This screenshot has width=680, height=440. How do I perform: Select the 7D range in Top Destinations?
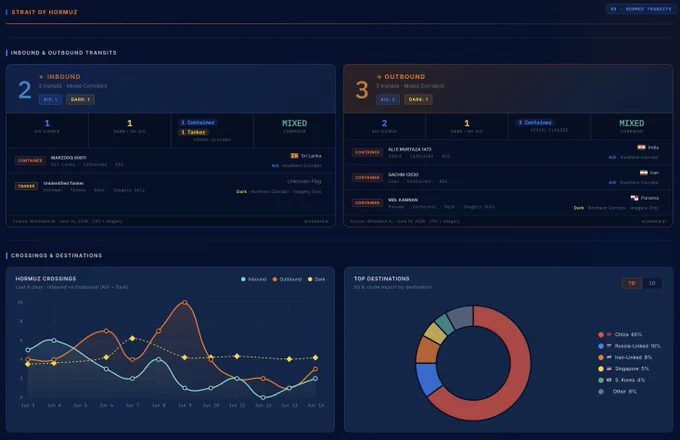(x=631, y=283)
